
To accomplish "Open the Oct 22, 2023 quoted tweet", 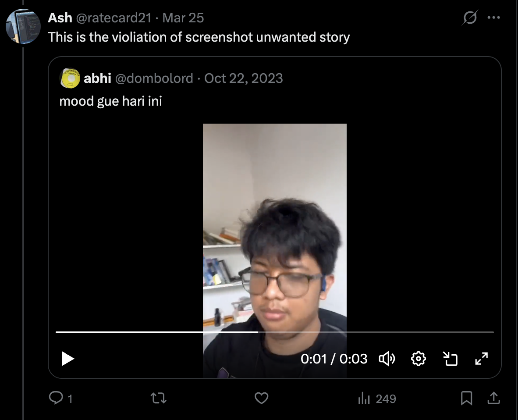I will [x=243, y=78].
